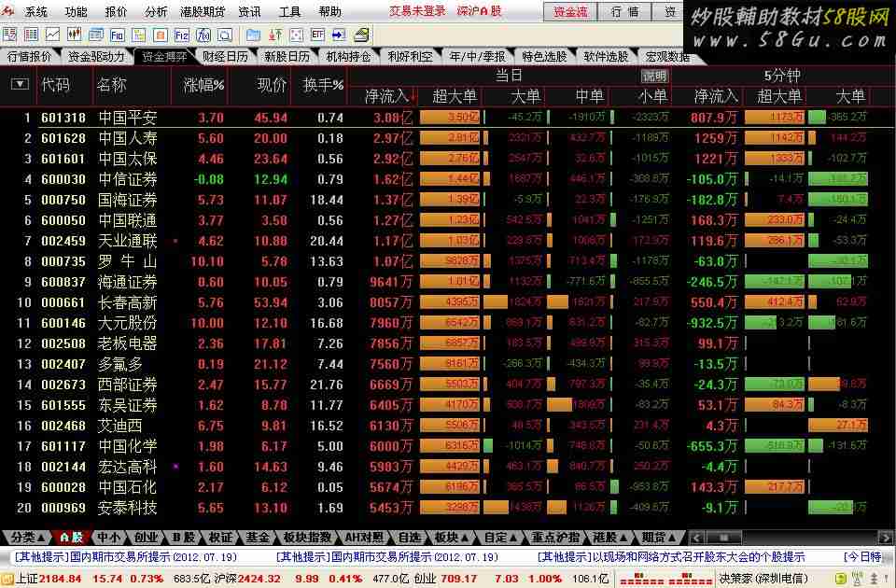Expand the 自定▲ custom tab menu
The height and width of the screenshot is (588, 896).
click(x=500, y=538)
